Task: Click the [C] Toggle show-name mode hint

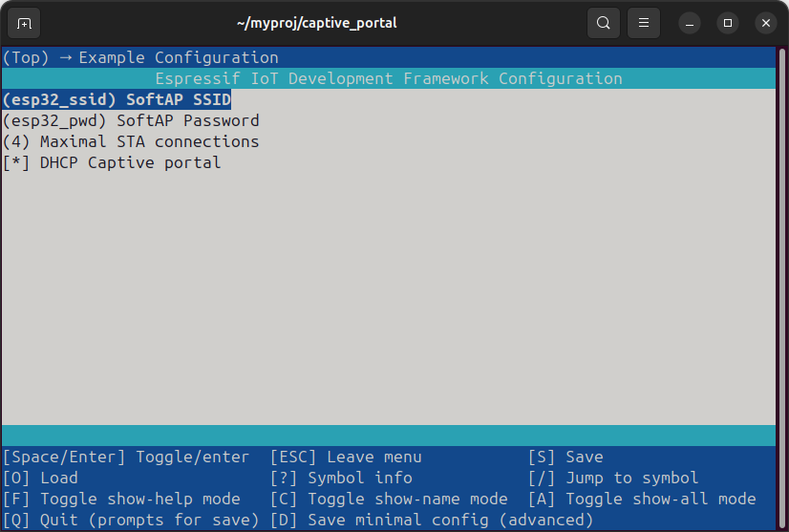Action: (389, 500)
